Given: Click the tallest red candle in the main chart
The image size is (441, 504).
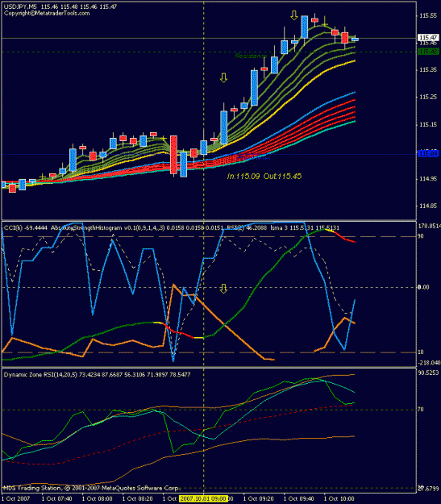Looking at the screenshot, I should (x=173, y=155).
